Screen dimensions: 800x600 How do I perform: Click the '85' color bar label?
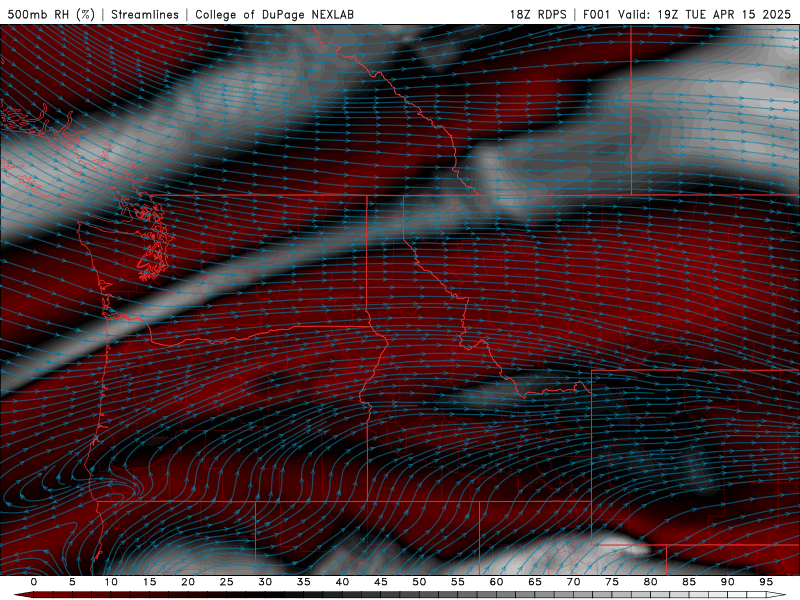coord(689,582)
